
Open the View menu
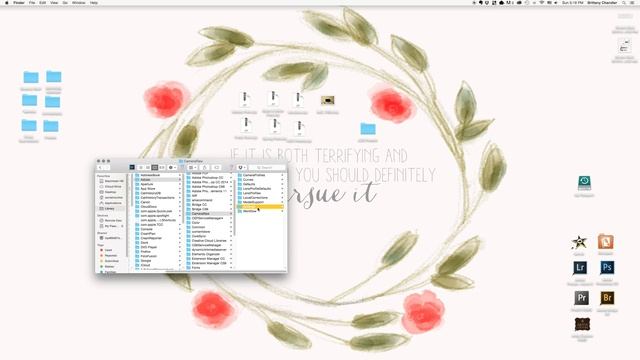(x=54, y=3)
